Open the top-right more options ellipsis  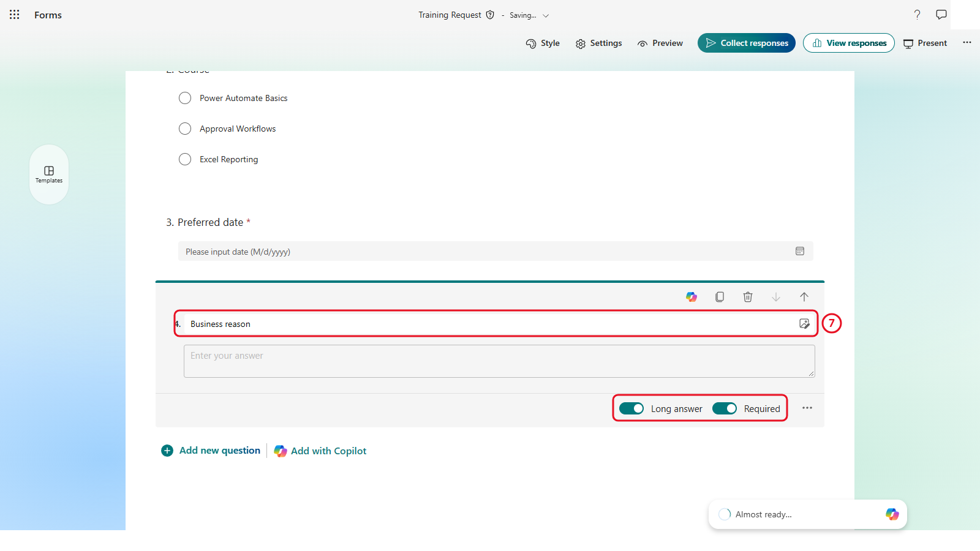(967, 42)
